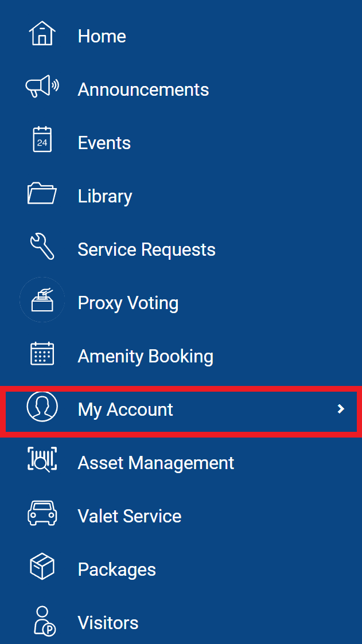362x644 pixels.
Task: Go to the Service Requests menu entry
Action: tap(146, 249)
